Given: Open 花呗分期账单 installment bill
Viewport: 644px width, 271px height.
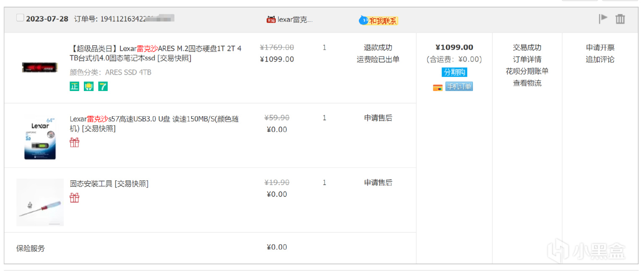Looking at the screenshot, I should (x=527, y=71).
